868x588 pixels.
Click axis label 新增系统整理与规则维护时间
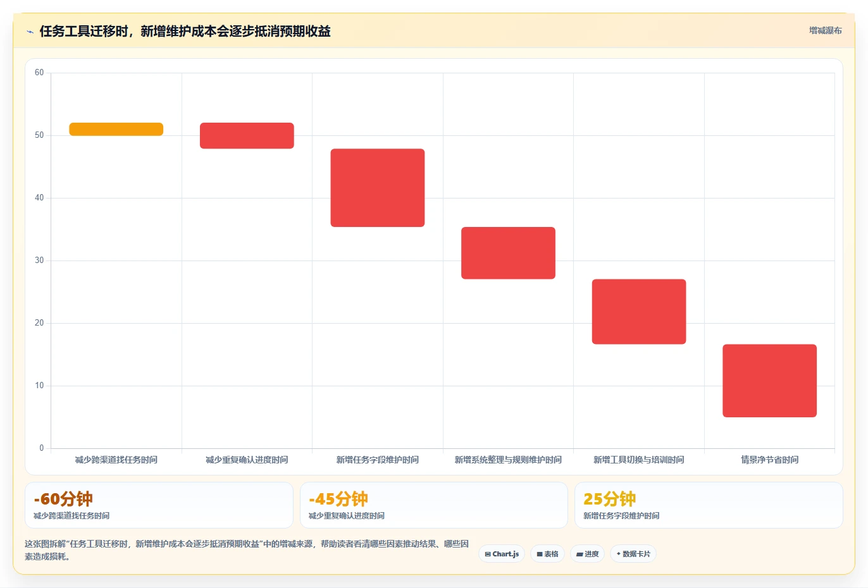click(508, 460)
